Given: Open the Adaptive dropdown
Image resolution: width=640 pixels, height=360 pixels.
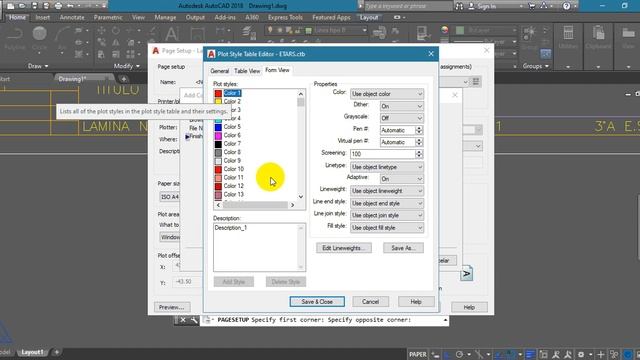Looking at the screenshot, I should pyautogui.click(x=401, y=179).
